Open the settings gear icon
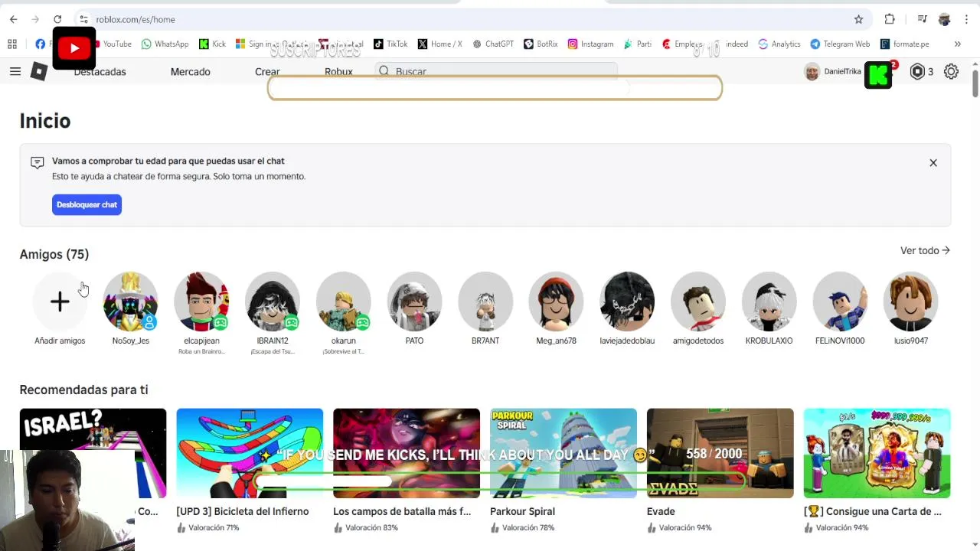 pyautogui.click(x=951, y=71)
